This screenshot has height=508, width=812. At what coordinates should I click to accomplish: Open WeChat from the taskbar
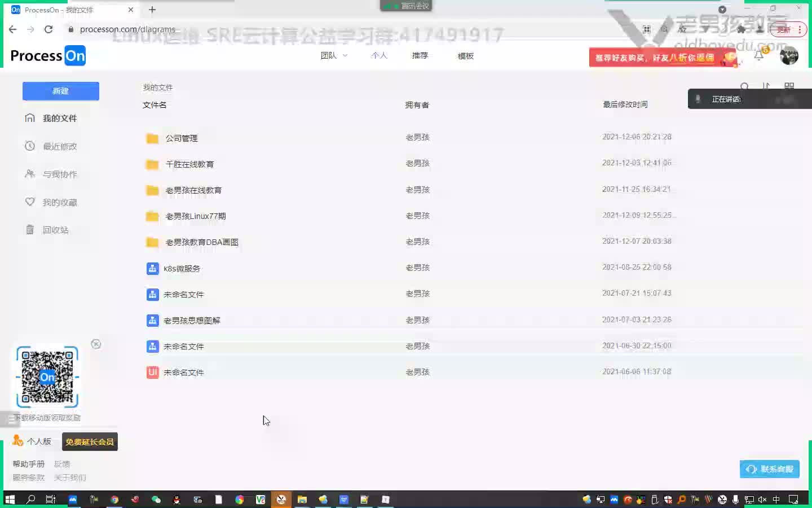coord(156,500)
